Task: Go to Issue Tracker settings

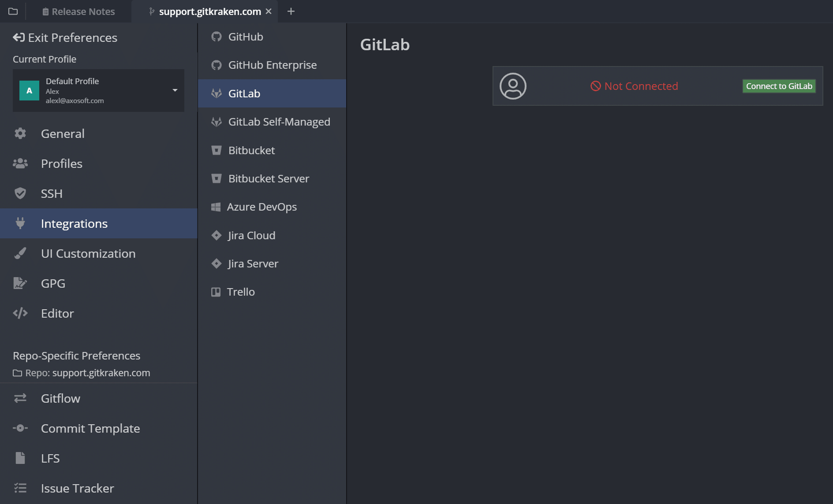Action: (77, 488)
